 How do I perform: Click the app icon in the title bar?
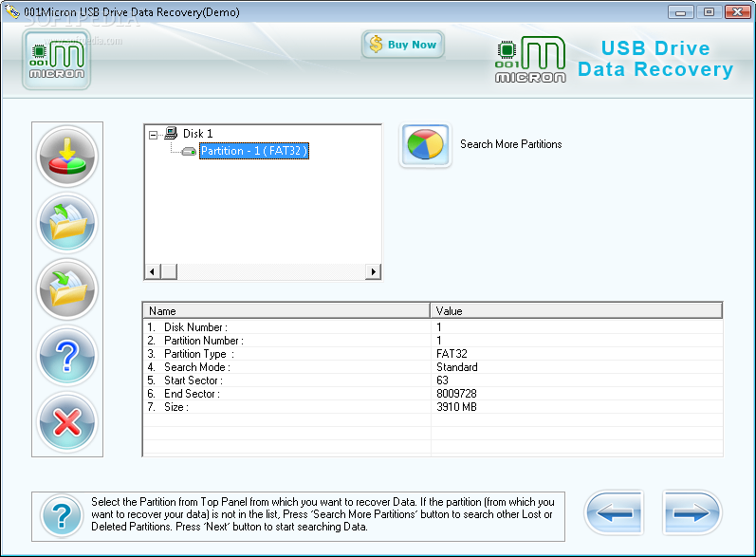[x=11, y=11]
